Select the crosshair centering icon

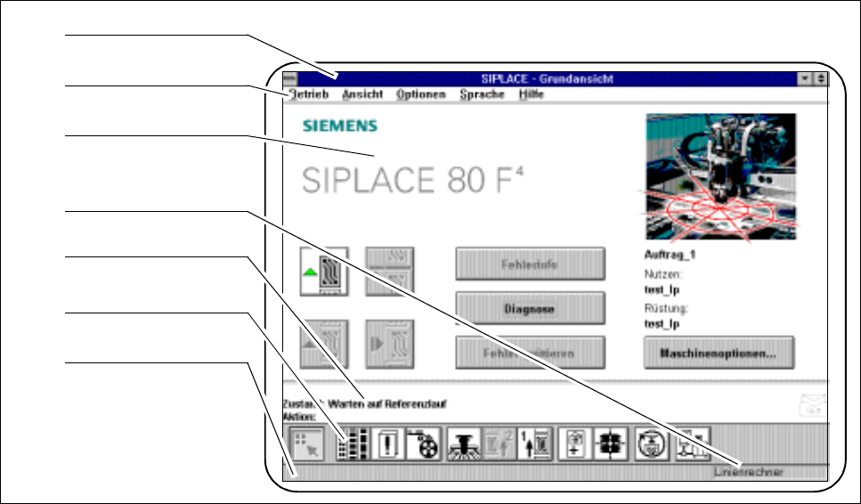tap(610, 443)
